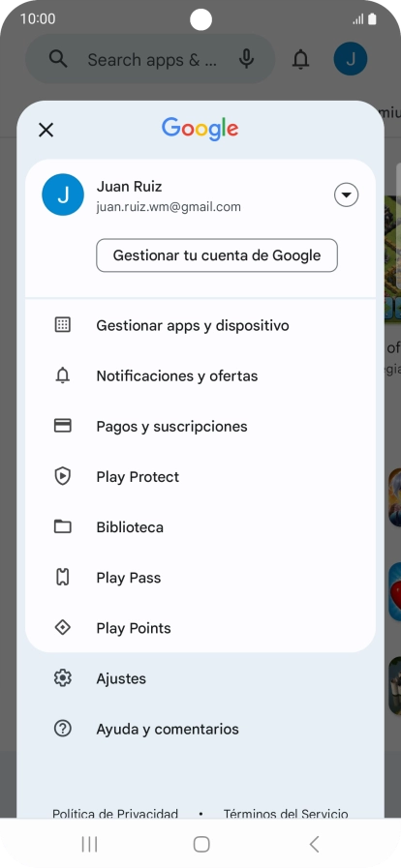Open the Play Pass menu entry
Viewport: 401px width, 868px height.
point(200,578)
